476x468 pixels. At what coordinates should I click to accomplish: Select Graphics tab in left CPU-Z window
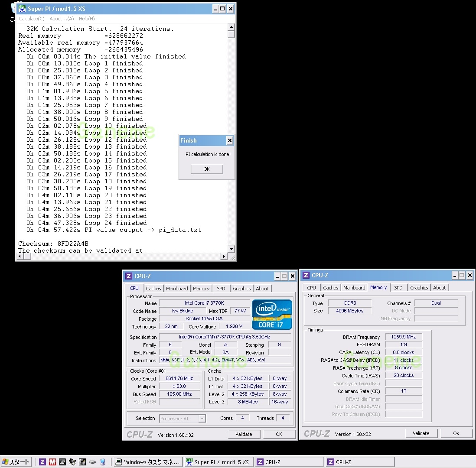242,289
